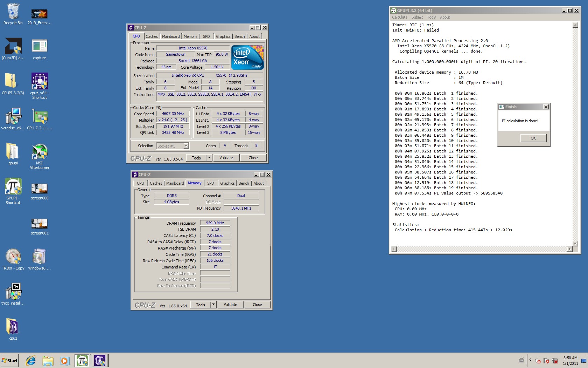
Task: Click the DRAM Frequency value 959.9 MHz
Action: (x=215, y=223)
